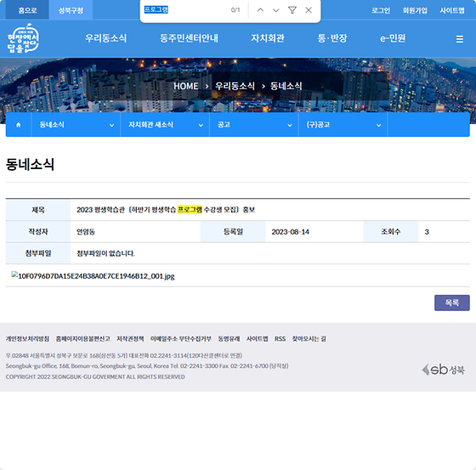Viewport: 476px width, 470px height.
Task: Open the 찾아오시는 길 footer link
Action: click(x=309, y=339)
